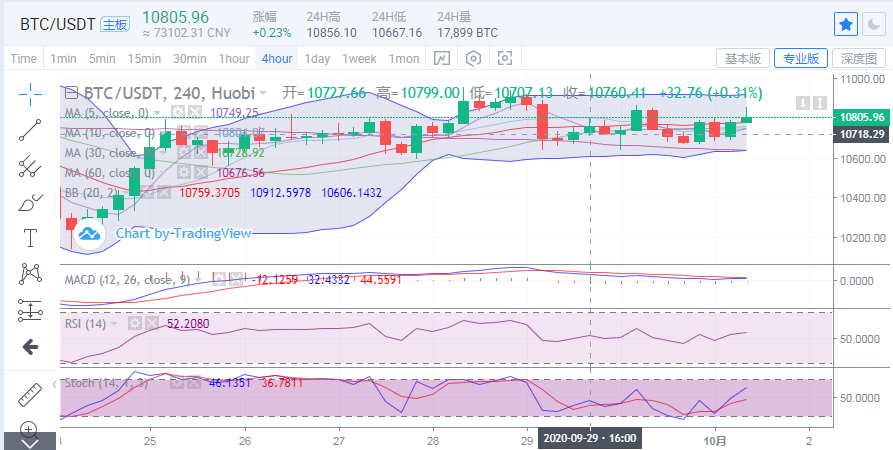893x450 pixels.
Task: Open chart settings hexagon icon
Action: (473, 58)
